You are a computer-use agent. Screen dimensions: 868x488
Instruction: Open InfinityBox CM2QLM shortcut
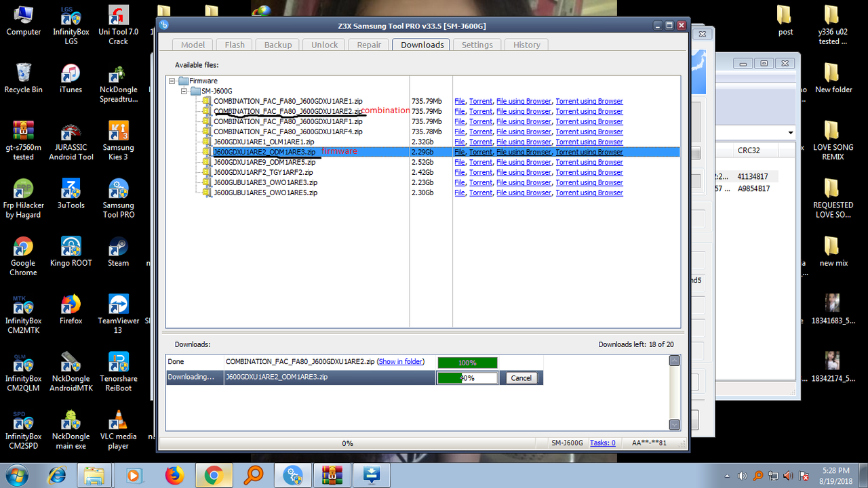[x=23, y=372]
